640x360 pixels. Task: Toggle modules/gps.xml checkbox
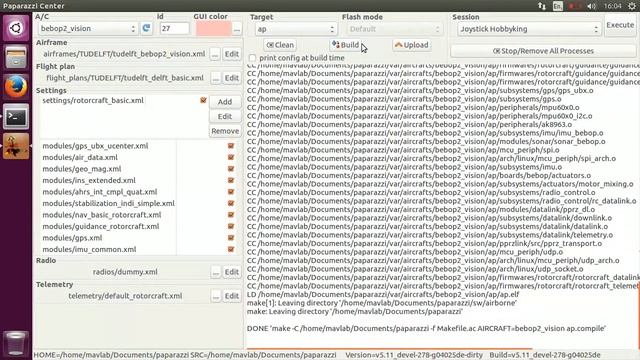tap(231, 238)
